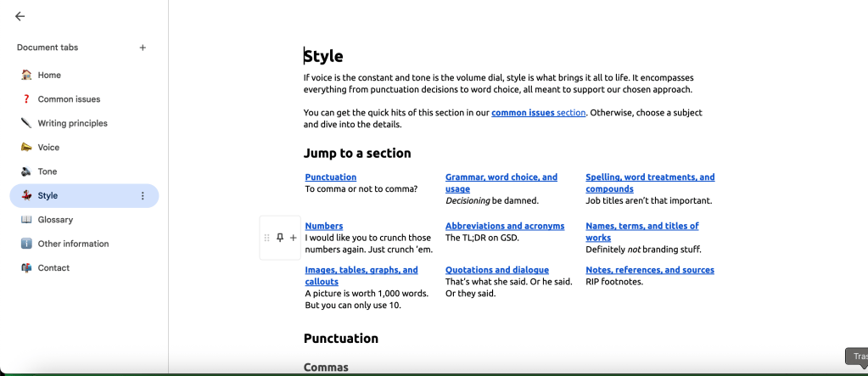
Task: Open the Abbreviations and acronyms link
Action: coord(504,226)
